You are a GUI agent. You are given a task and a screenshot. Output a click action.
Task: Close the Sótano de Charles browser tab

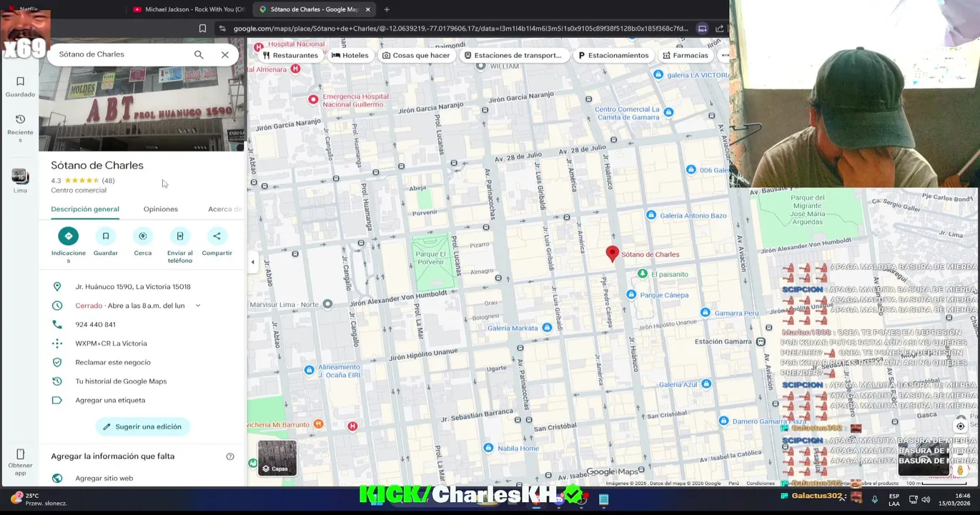(367, 9)
